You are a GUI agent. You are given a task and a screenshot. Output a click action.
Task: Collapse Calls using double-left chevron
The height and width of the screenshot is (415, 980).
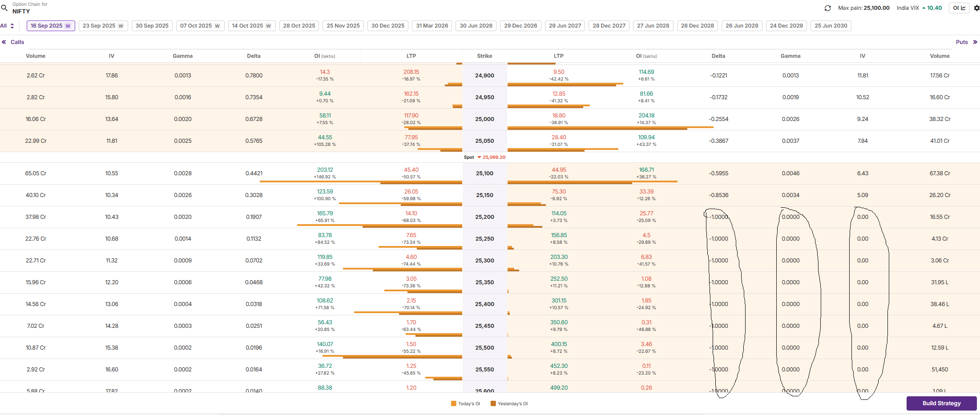4,42
